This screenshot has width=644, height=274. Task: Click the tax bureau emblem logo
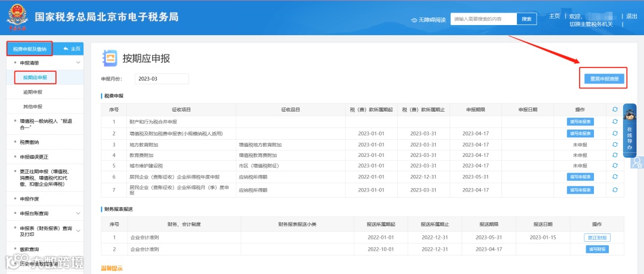point(17,18)
